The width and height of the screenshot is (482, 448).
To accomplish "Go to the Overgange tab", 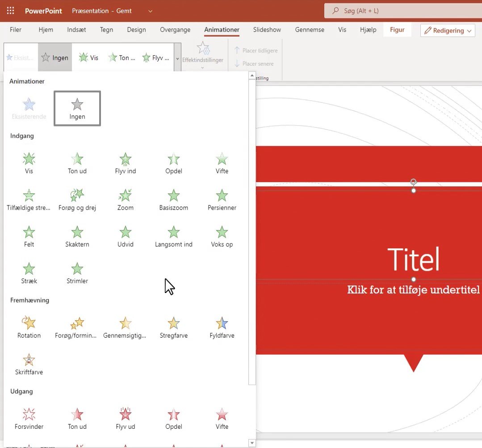I will [175, 29].
